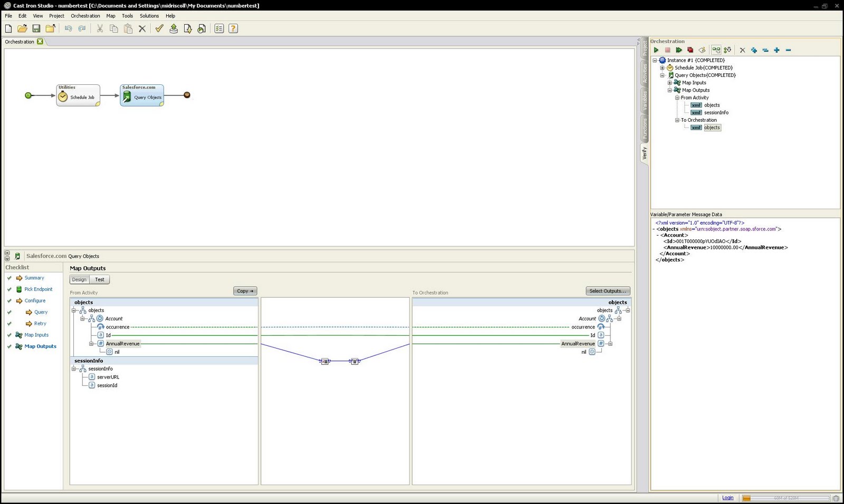Start the orchestration with the green play button
This screenshot has height=504, width=844.
[656, 50]
